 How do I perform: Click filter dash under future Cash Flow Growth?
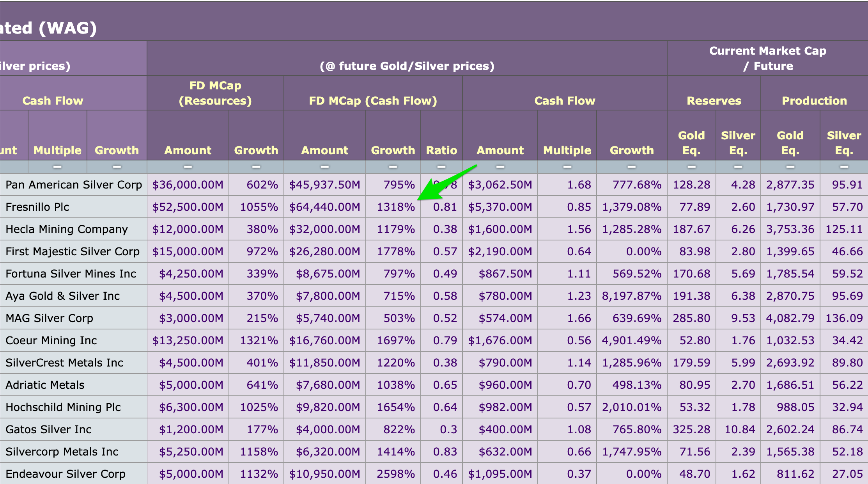tap(631, 167)
